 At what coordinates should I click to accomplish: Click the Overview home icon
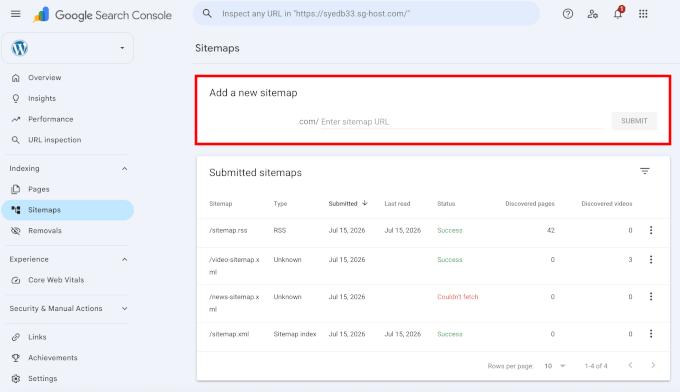tap(16, 78)
